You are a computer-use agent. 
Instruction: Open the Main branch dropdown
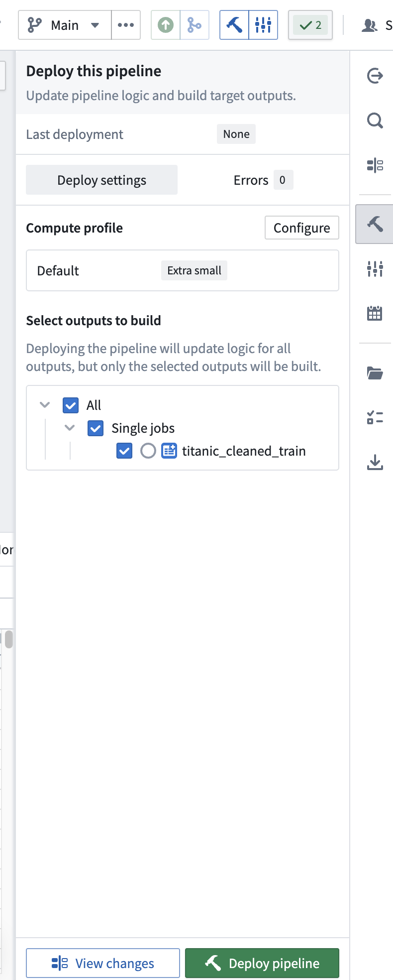(x=65, y=25)
